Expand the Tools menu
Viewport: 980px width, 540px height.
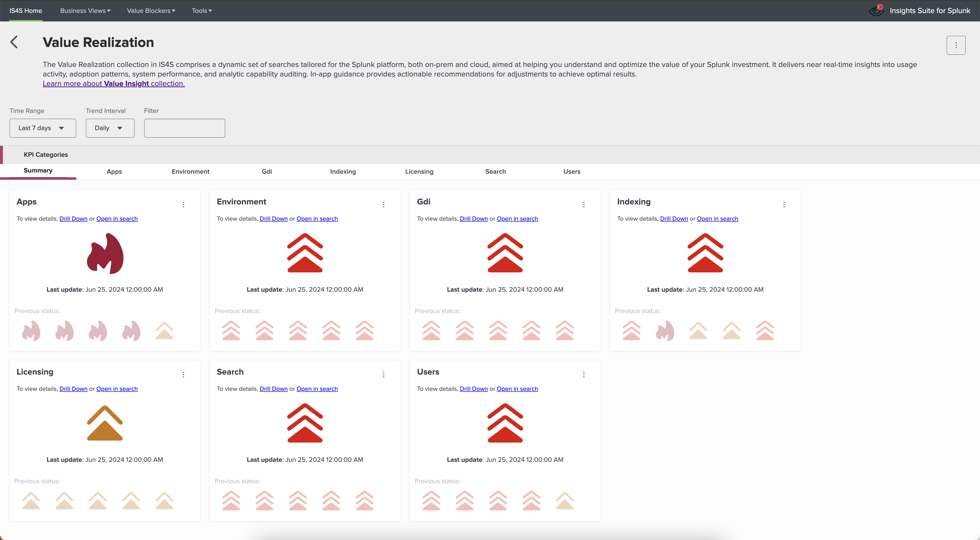point(202,11)
